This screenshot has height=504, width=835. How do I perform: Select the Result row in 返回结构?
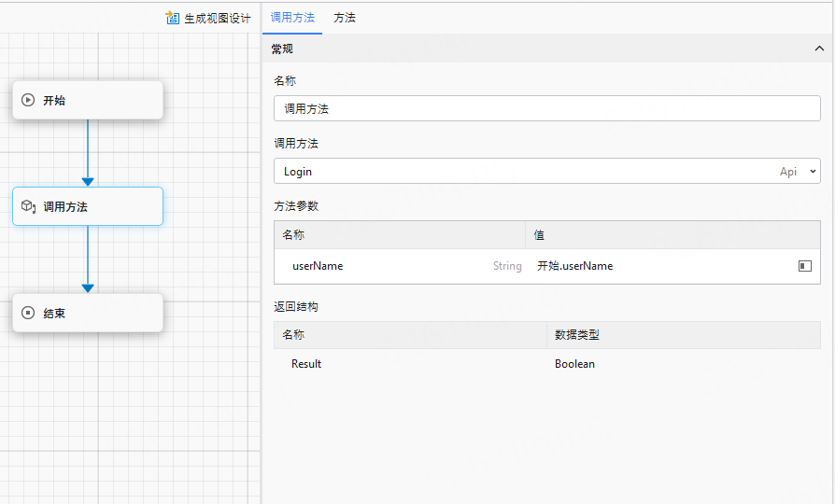306,364
